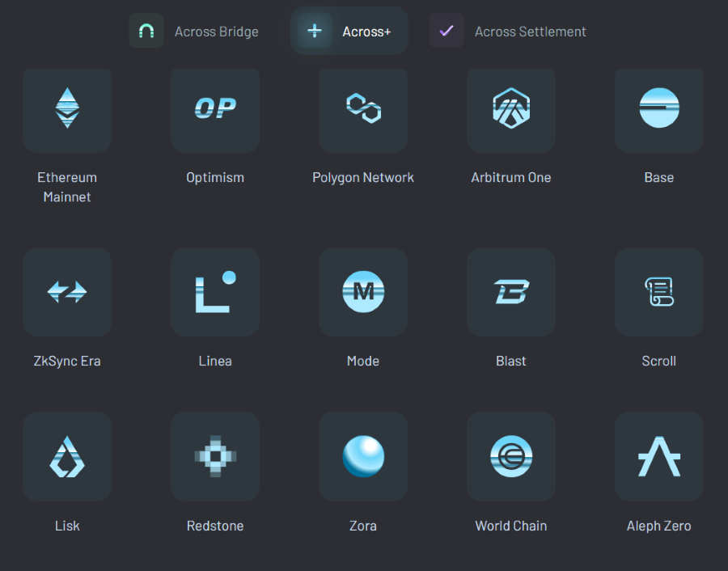Click the "Blast" text label

pyautogui.click(x=511, y=361)
